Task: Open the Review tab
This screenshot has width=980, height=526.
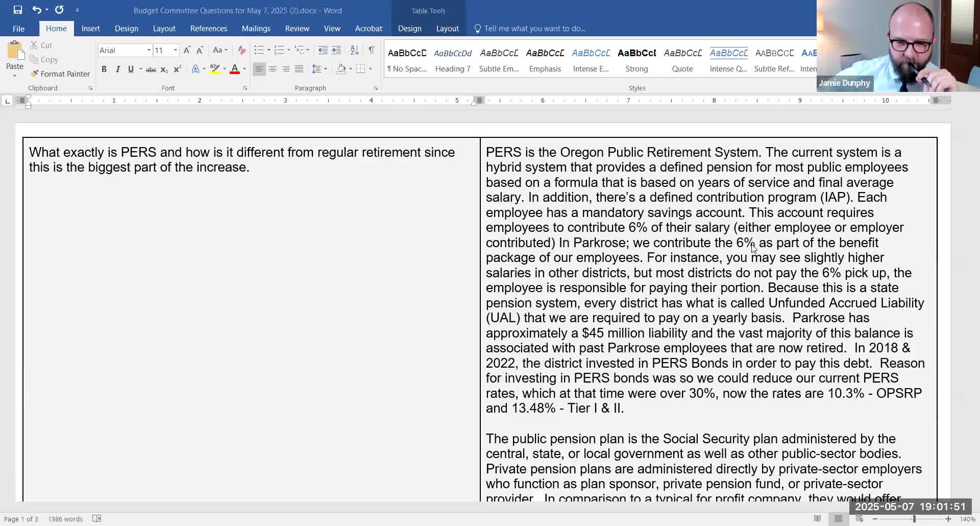Action: tap(297, 29)
